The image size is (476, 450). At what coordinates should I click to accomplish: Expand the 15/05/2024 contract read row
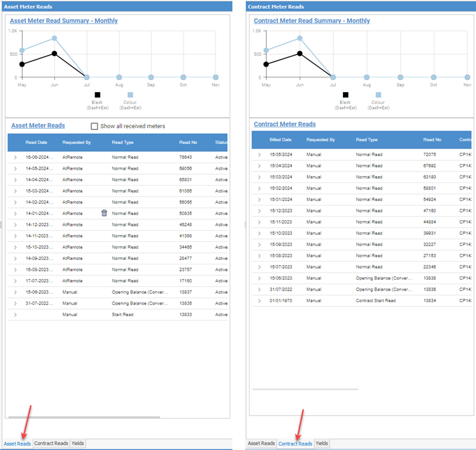coord(259,154)
